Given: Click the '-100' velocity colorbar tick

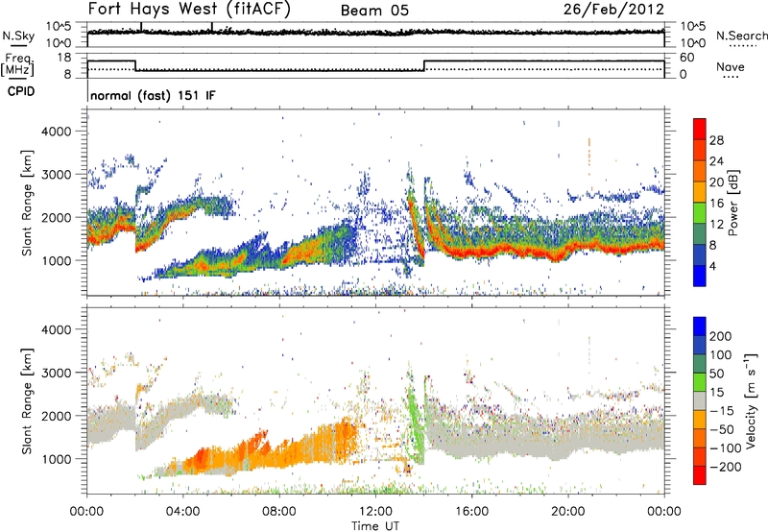Looking at the screenshot, I should coord(725,448).
